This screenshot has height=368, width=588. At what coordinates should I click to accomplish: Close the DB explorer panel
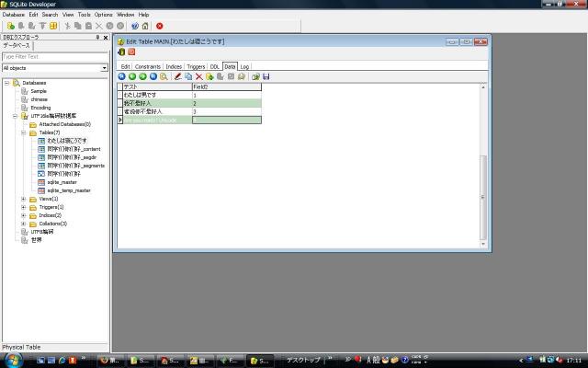[x=106, y=37]
